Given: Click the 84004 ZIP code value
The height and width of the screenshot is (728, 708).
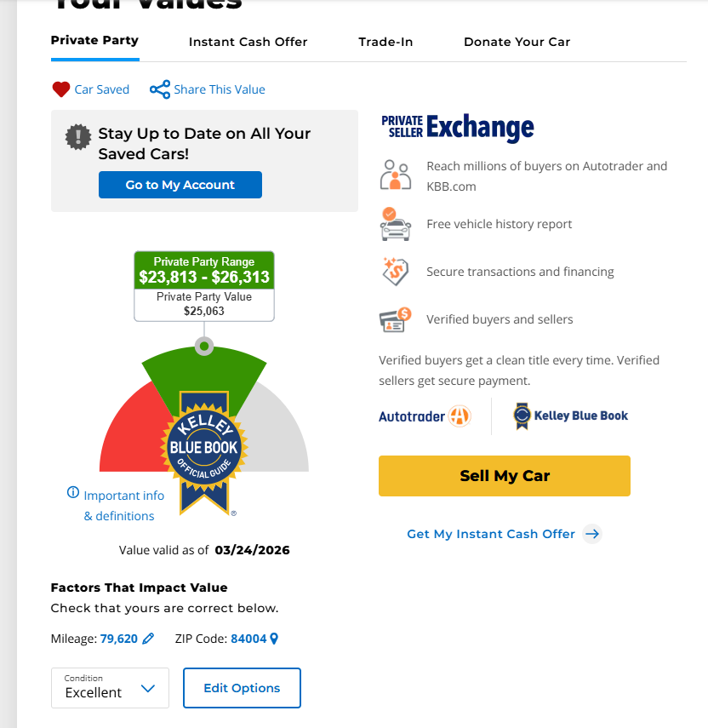Looking at the screenshot, I should (x=248, y=639).
